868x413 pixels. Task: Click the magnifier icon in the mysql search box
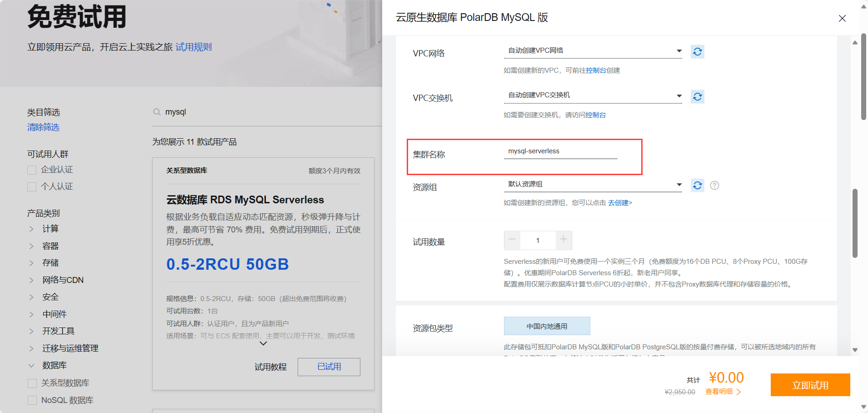pyautogui.click(x=156, y=111)
